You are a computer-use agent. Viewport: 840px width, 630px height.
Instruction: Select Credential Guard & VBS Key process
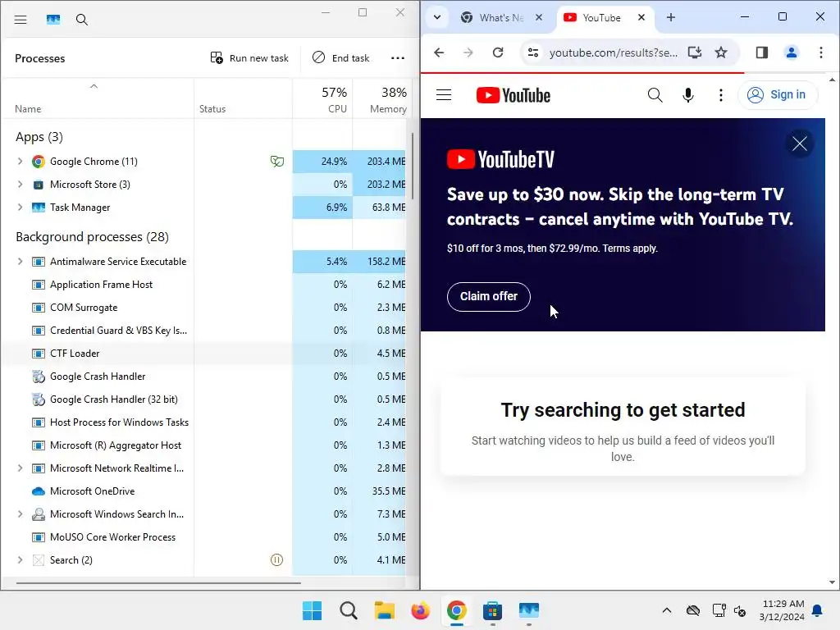pyautogui.click(x=118, y=331)
